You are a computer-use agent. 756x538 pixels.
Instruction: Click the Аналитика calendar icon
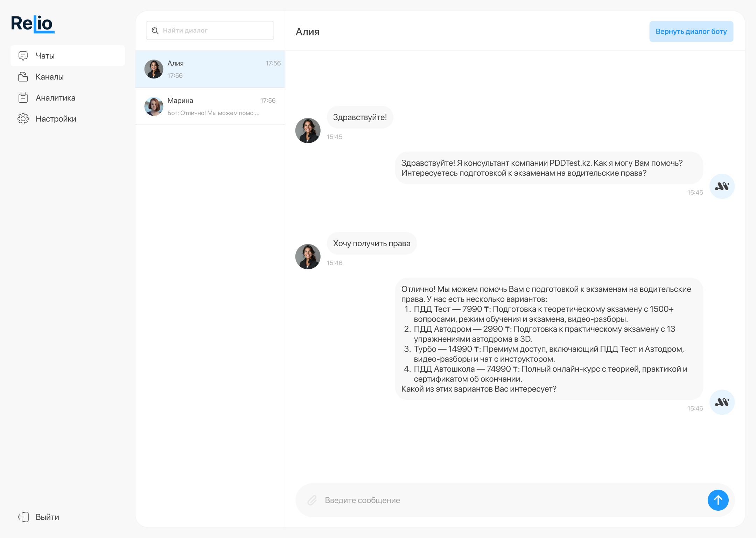pos(23,98)
